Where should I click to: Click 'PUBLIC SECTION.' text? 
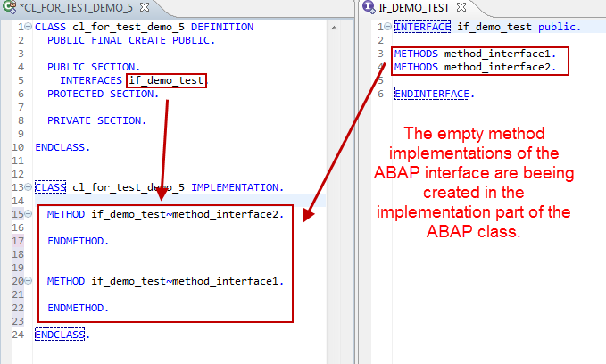pyautogui.click(x=94, y=67)
